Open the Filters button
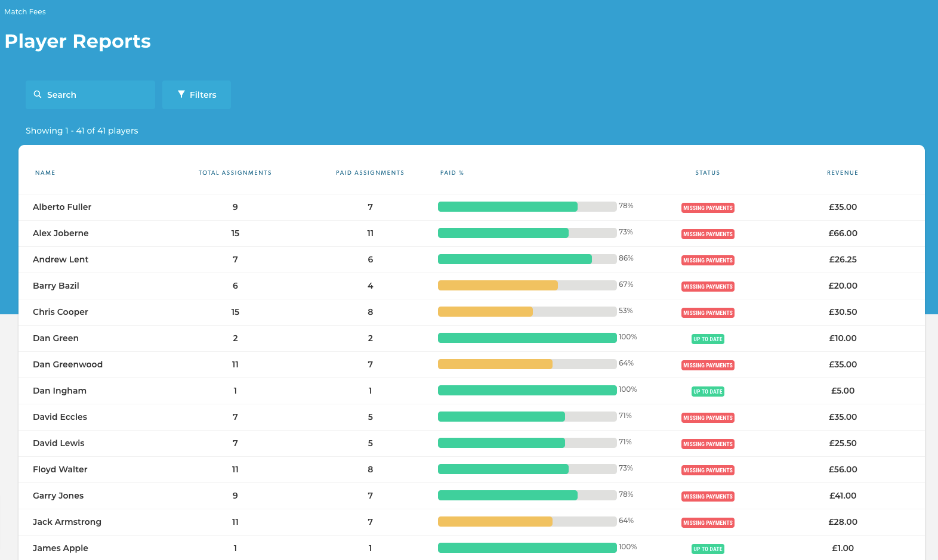 [196, 95]
